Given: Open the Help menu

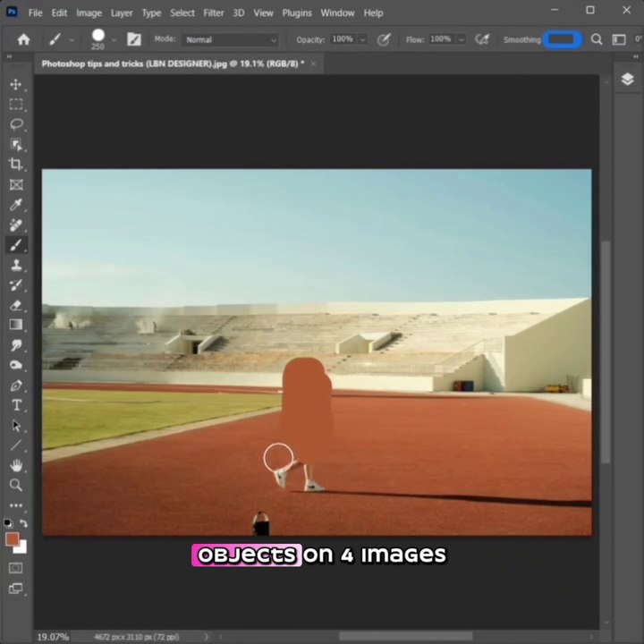Looking at the screenshot, I should coord(373,13).
